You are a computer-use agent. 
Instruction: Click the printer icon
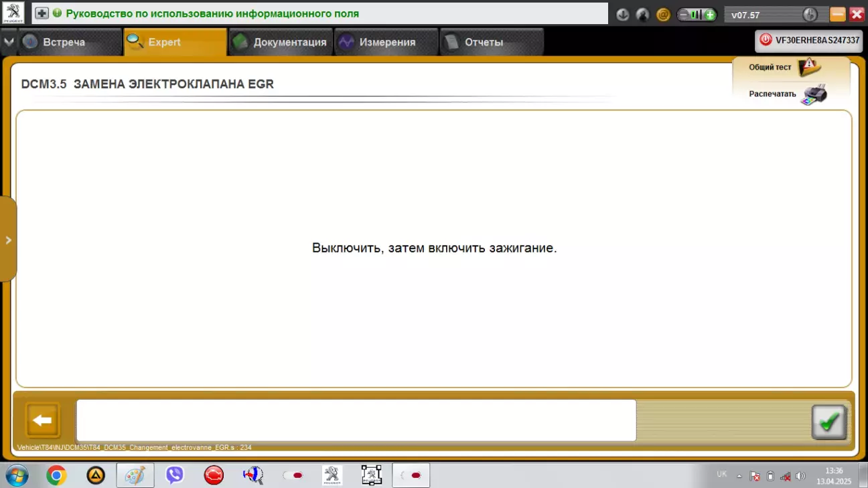[x=814, y=94]
